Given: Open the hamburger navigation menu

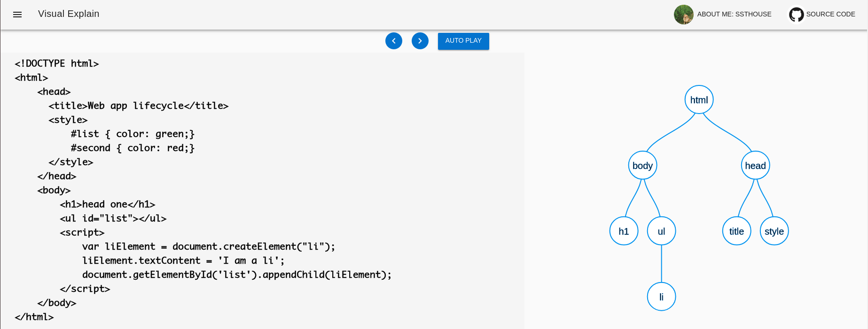Looking at the screenshot, I should (17, 15).
